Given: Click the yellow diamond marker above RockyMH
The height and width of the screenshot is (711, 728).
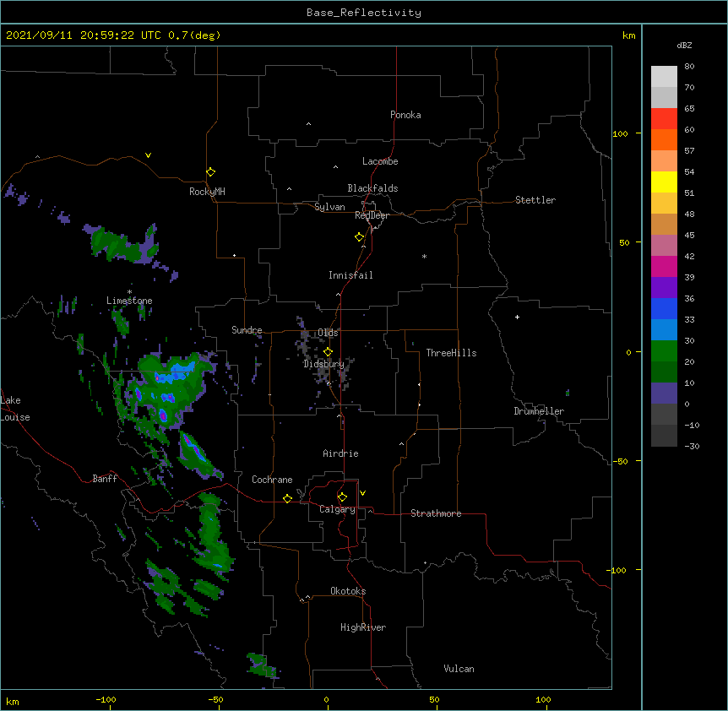Looking at the screenshot, I should click(x=211, y=172).
